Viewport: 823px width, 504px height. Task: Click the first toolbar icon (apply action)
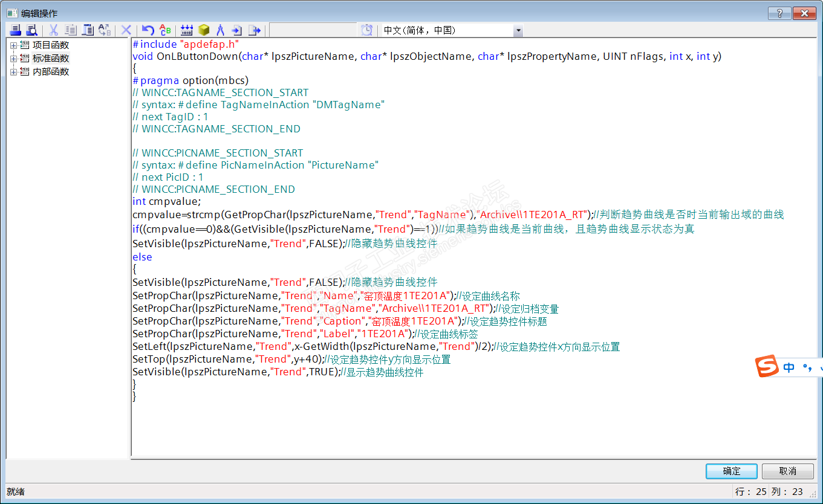[15, 30]
